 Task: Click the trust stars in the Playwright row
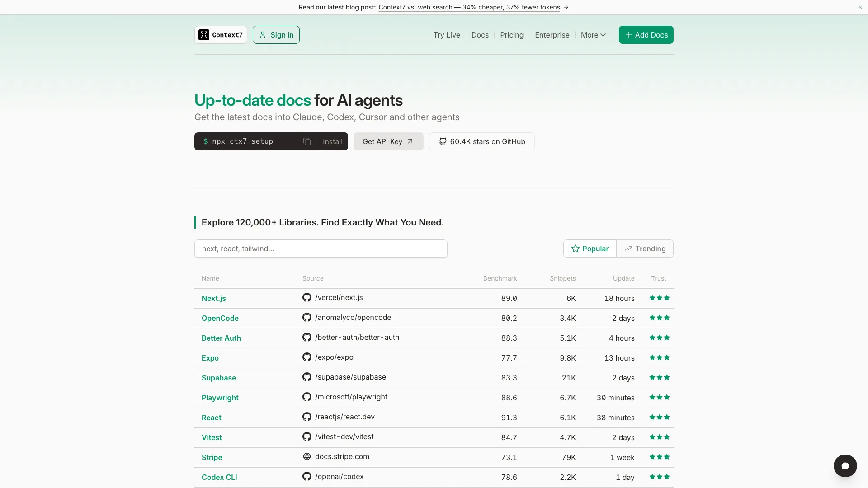(x=660, y=397)
